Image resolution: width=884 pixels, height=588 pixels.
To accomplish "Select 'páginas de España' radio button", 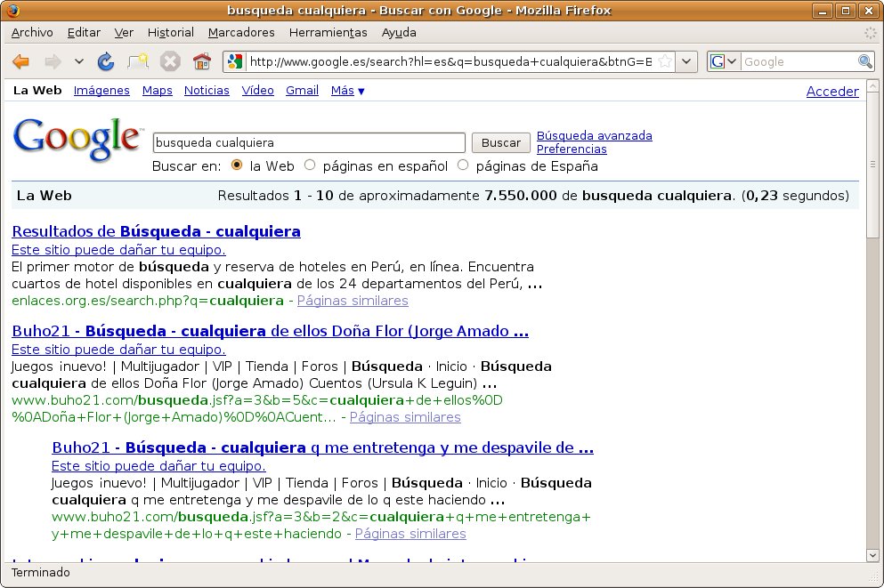I will pyautogui.click(x=463, y=165).
